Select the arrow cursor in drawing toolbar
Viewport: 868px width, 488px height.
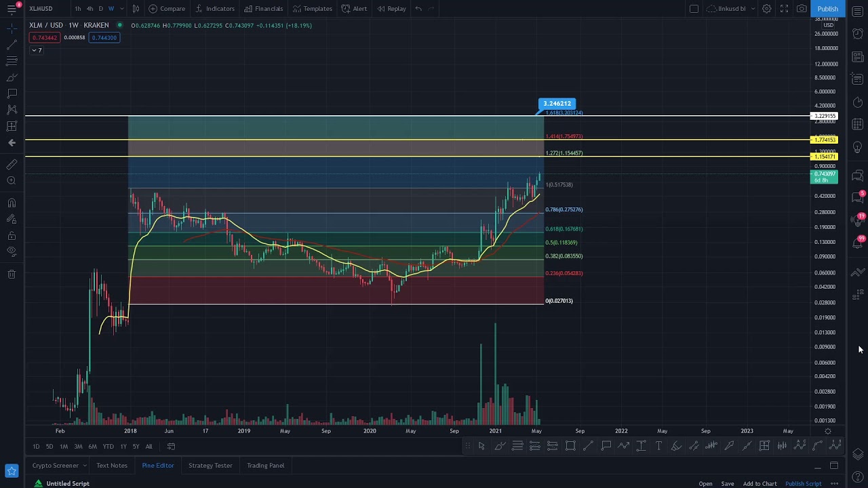481,445
